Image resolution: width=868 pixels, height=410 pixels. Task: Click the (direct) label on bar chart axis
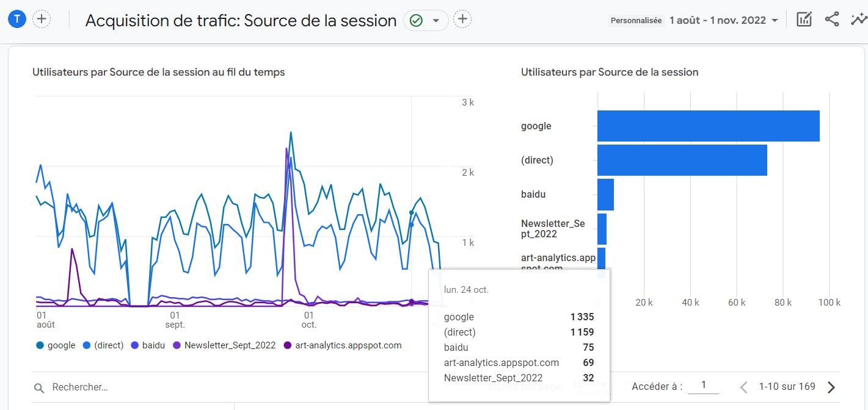(537, 160)
